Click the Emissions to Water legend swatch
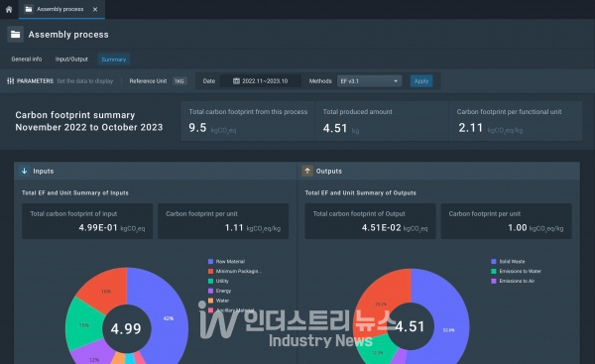595x364 pixels. [494, 271]
